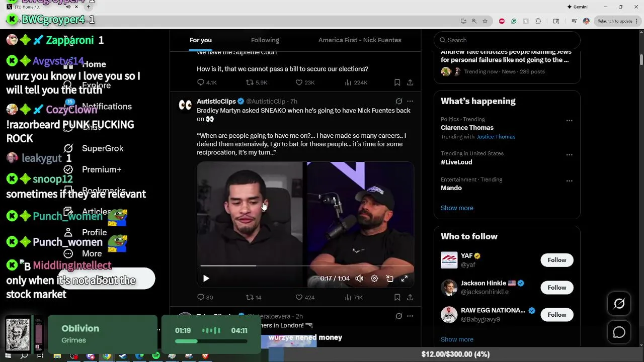Show more under Who to follow

click(x=457, y=339)
